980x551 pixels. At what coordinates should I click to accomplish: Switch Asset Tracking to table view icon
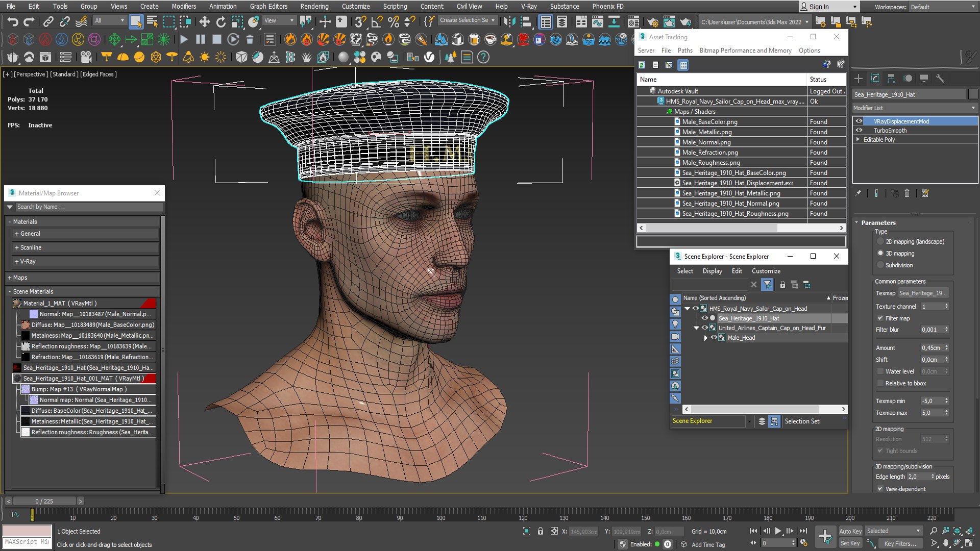(683, 65)
